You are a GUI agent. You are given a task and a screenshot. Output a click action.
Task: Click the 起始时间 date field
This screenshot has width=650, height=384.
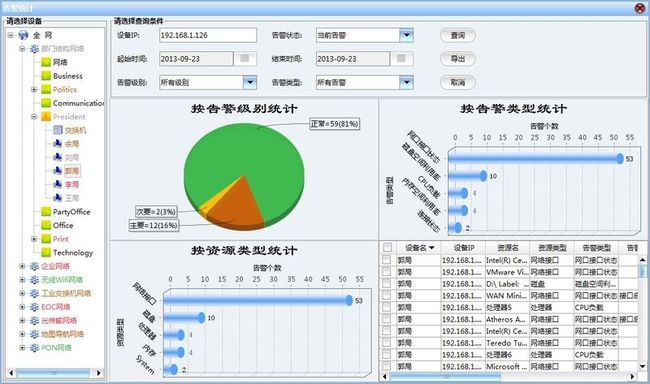[196, 59]
